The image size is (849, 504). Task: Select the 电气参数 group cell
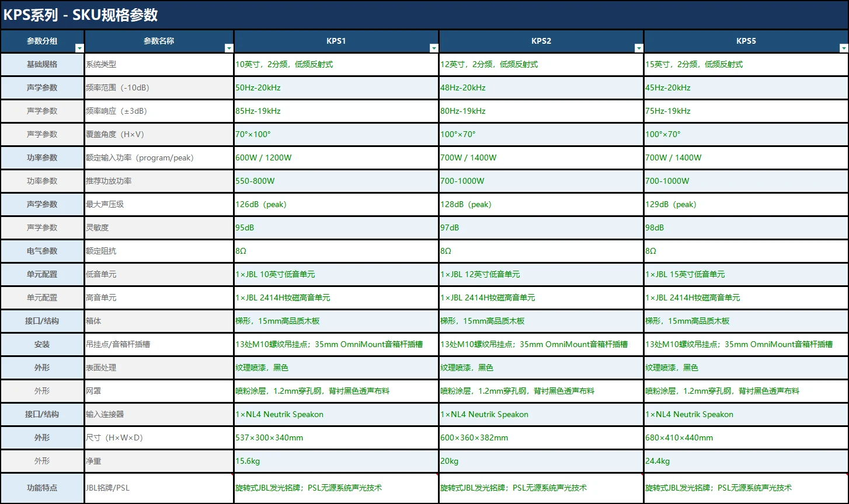[x=43, y=251]
